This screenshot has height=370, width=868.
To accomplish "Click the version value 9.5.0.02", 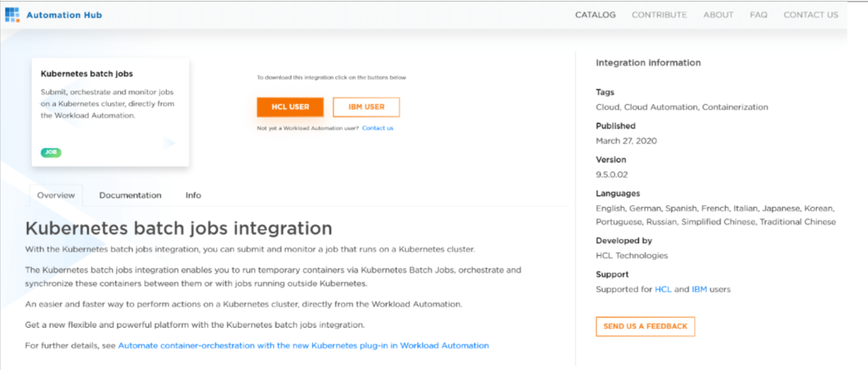I will (612, 175).
